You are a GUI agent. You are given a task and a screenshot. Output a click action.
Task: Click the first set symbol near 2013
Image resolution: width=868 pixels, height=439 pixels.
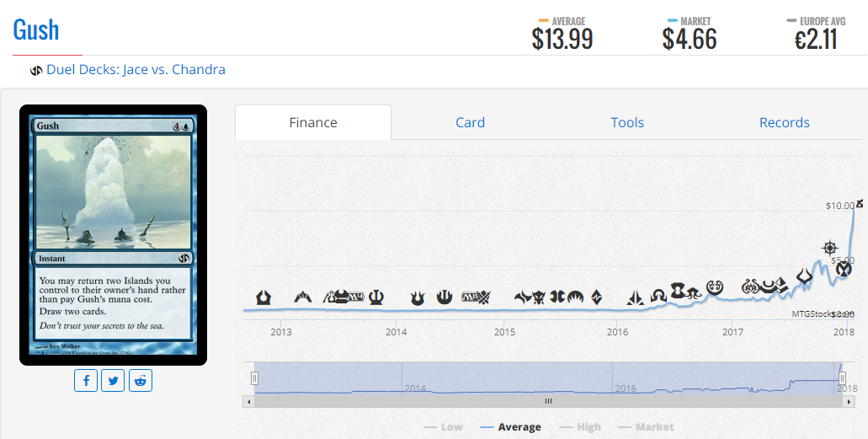[264, 297]
